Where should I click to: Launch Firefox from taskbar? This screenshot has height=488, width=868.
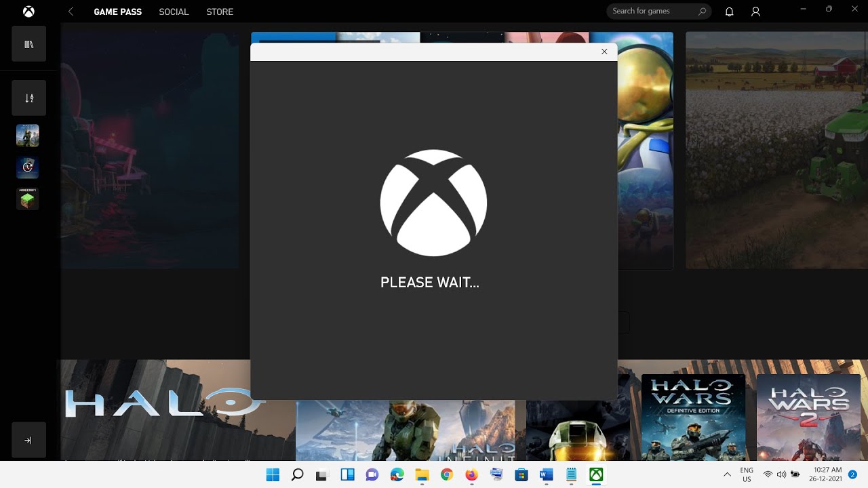[471, 474]
